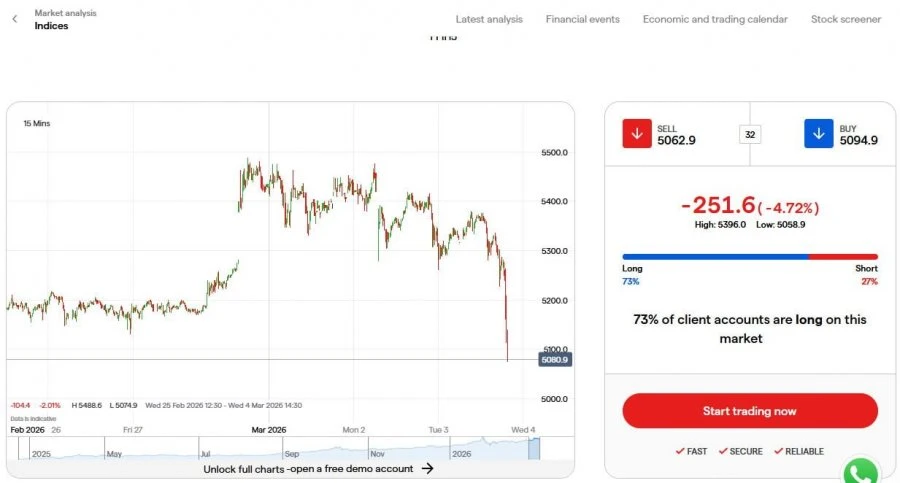Click the Sep marker in timeline overview

[292, 454]
